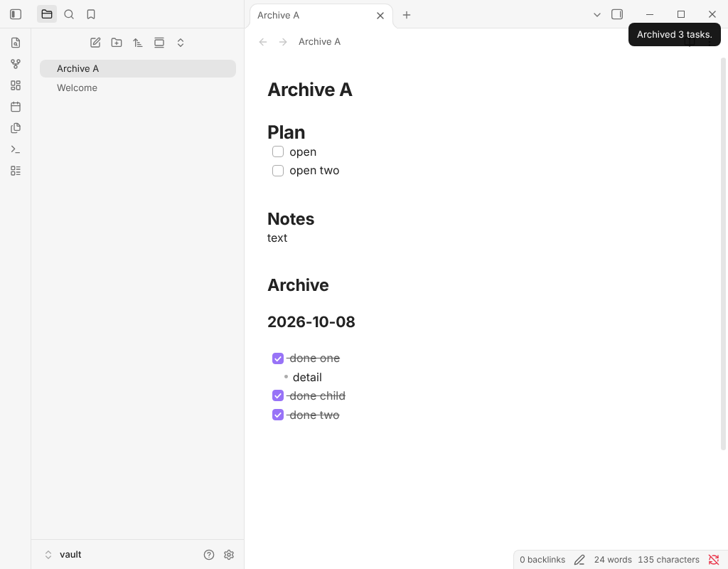Open the quick switcher icon
Image resolution: width=728 pixels, height=569 pixels.
[x=16, y=43]
